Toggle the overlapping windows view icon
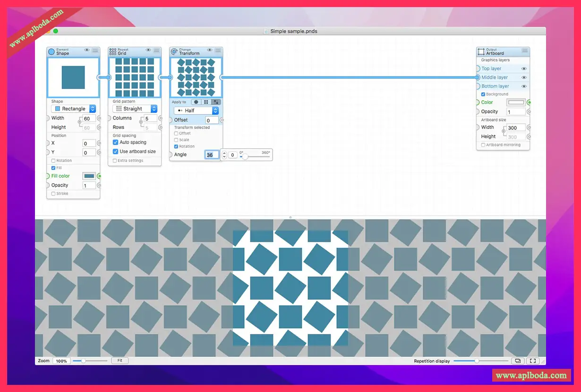Screen dimensions: 581x392 tap(518, 361)
